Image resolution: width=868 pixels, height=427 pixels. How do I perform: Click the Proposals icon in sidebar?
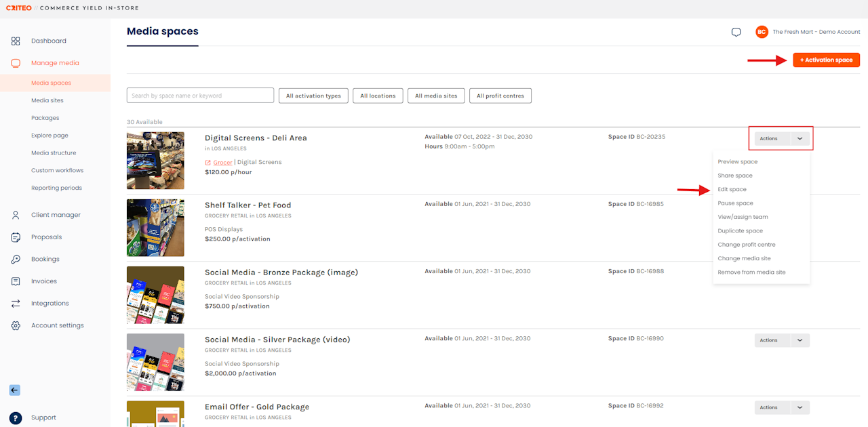point(16,237)
